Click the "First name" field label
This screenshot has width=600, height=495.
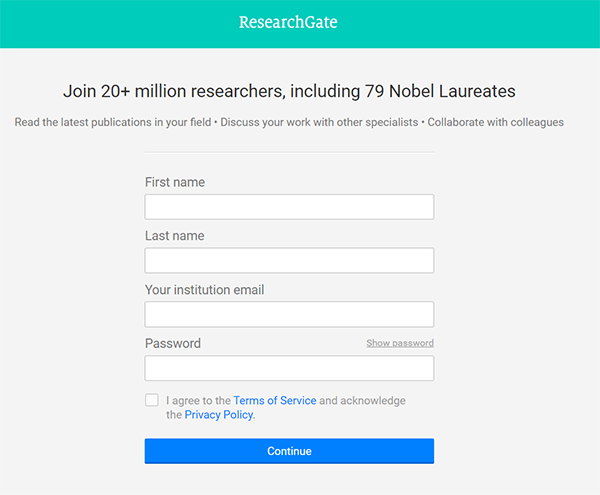[x=175, y=182]
